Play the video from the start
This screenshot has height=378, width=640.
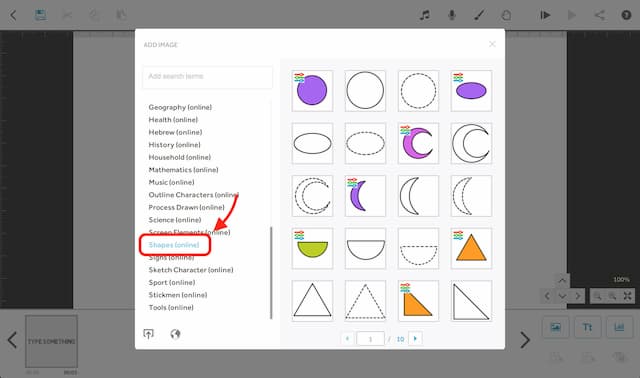pos(545,16)
